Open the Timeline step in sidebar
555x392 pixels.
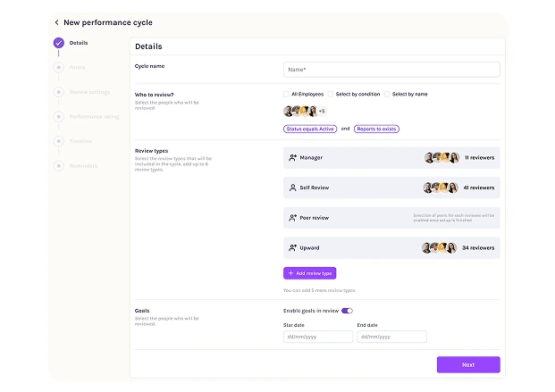(80, 141)
